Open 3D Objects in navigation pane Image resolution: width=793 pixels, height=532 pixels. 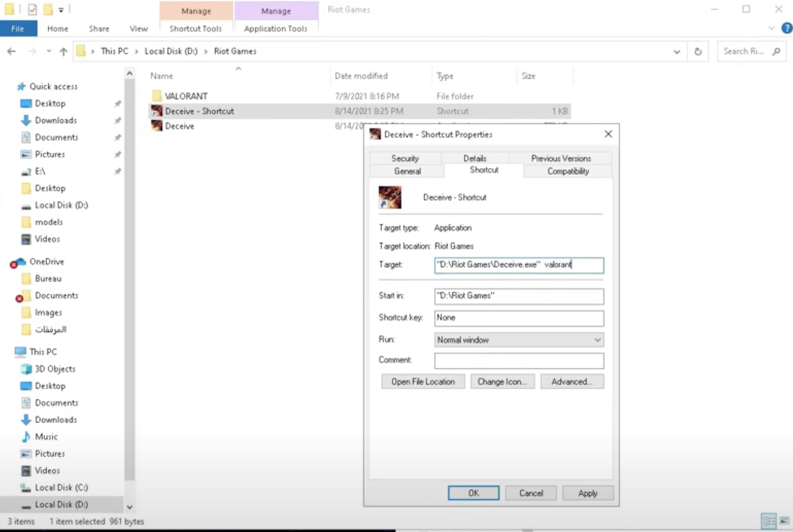tap(55, 369)
